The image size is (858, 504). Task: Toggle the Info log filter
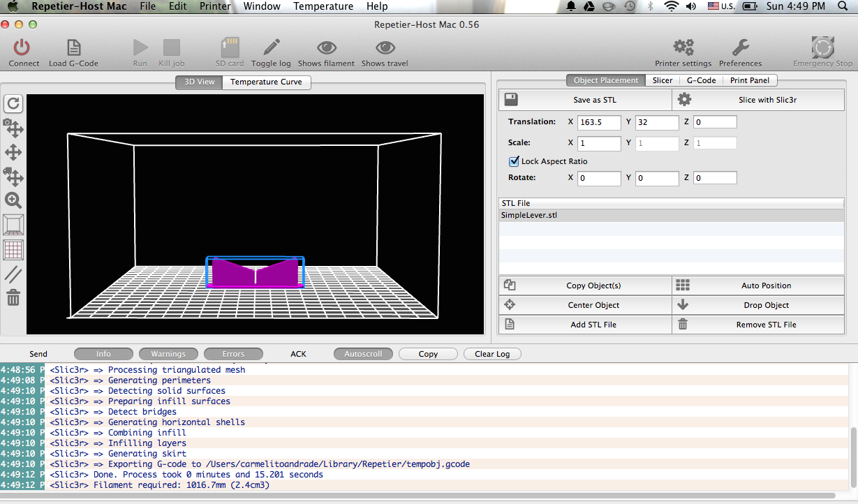(x=103, y=354)
